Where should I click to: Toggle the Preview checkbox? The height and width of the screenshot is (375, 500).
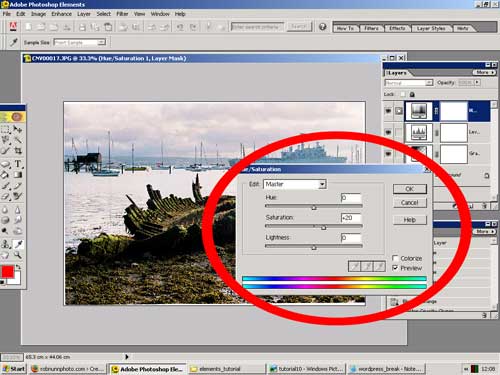395,268
